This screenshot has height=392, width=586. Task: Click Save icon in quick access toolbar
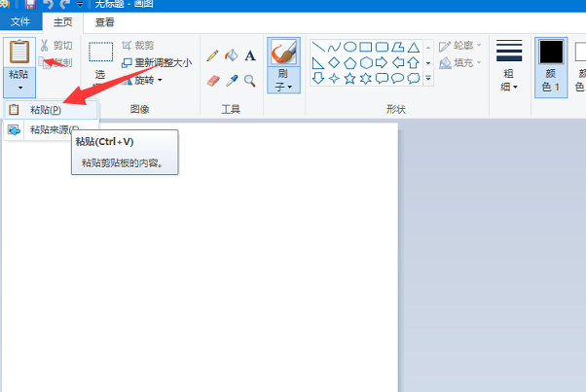click(x=30, y=4)
